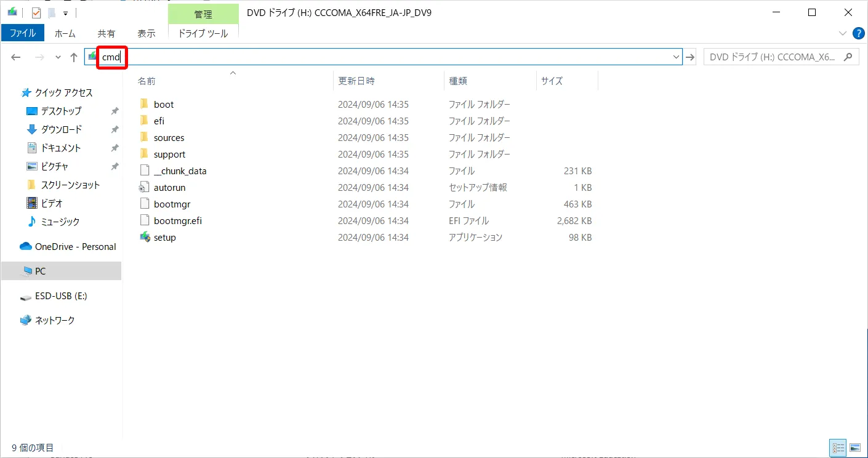This screenshot has height=458, width=868.
Task: Go up one folder level arrow
Action: [74, 57]
